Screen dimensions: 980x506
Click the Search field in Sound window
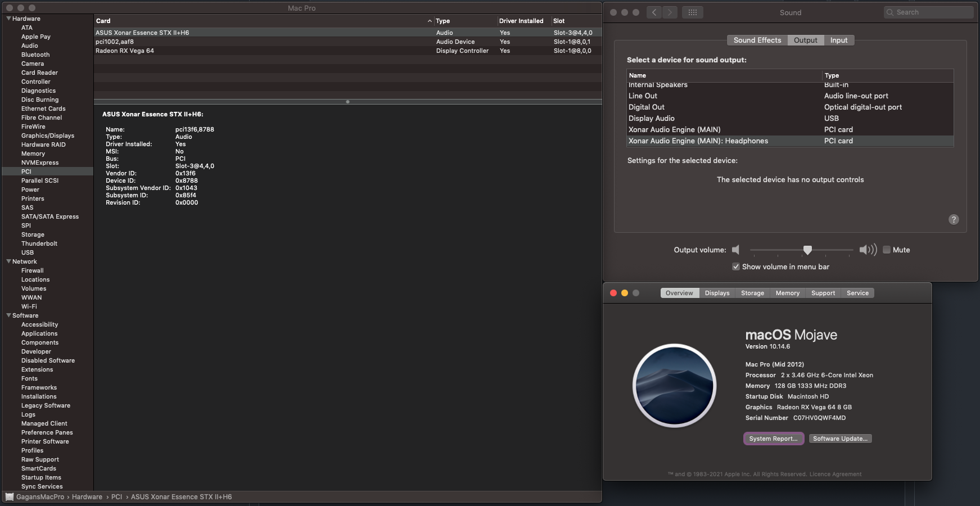click(x=928, y=12)
